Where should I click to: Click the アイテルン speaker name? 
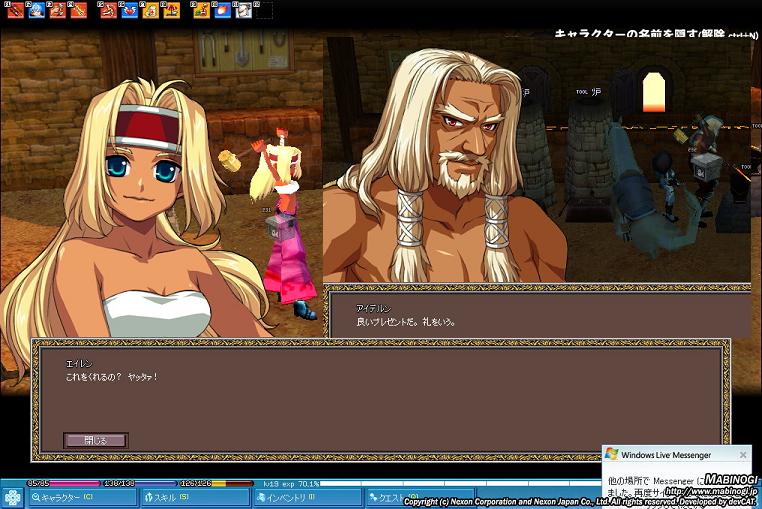(373, 308)
